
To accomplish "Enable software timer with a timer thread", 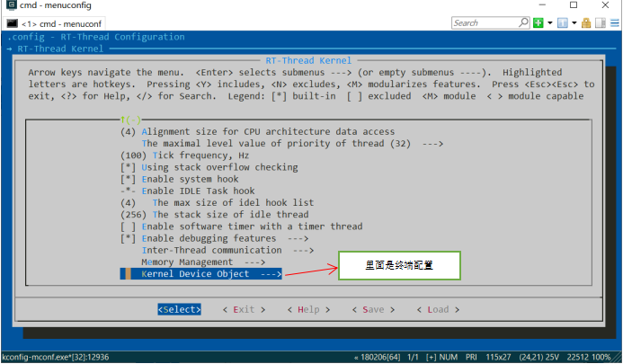I will [128, 226].
